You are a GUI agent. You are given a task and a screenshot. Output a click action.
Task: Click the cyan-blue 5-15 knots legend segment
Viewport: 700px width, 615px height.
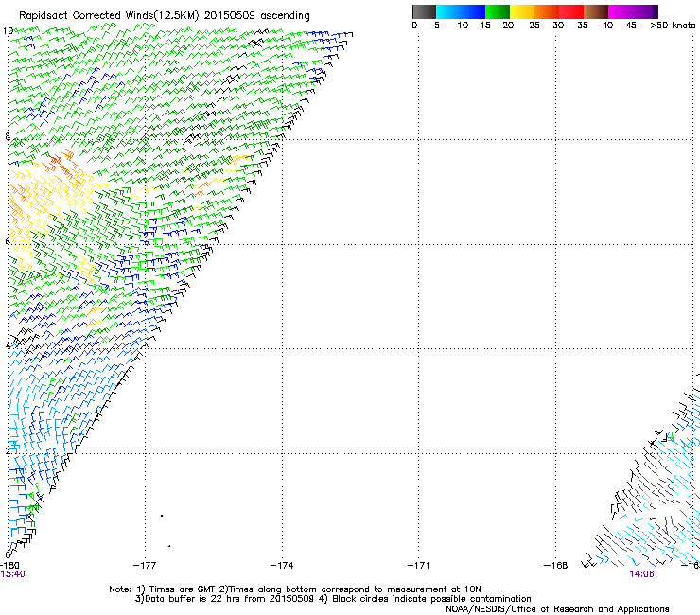[x=461, y=11]
